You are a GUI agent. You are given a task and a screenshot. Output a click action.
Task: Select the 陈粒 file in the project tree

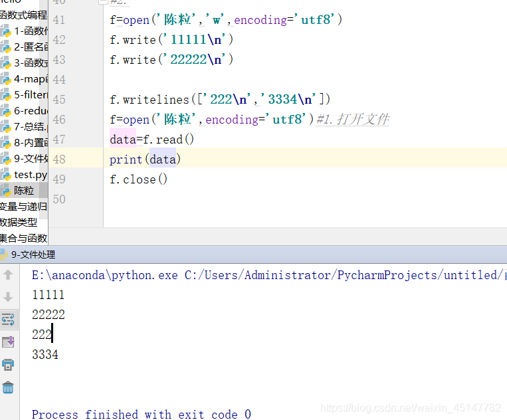24,191
